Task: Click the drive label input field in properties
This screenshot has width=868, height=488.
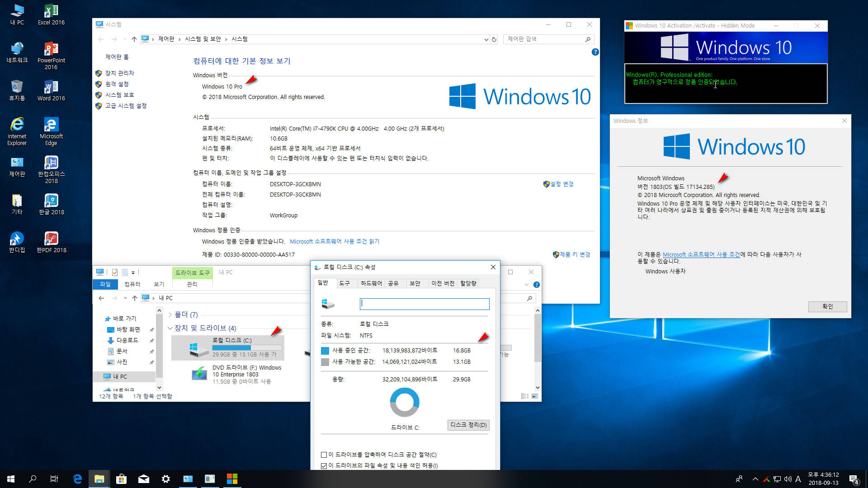Action: point(425,304)
